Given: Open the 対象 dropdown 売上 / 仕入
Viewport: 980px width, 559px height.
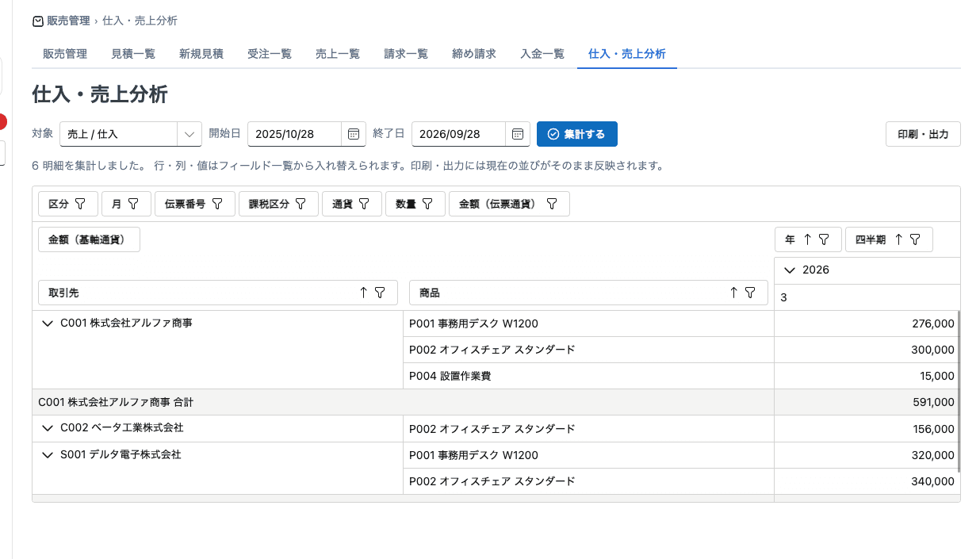Looking at the screenshot, I should pyautogui.click(x=131, y=134).
